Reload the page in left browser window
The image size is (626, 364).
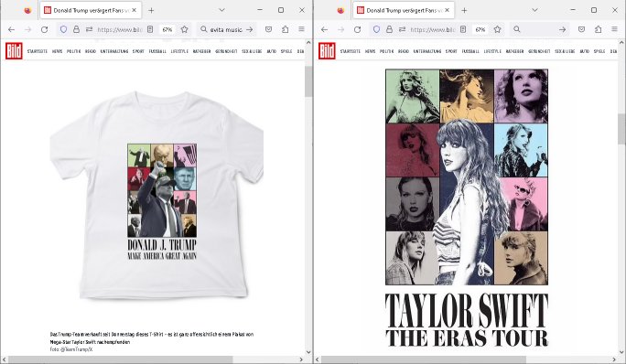44,29
